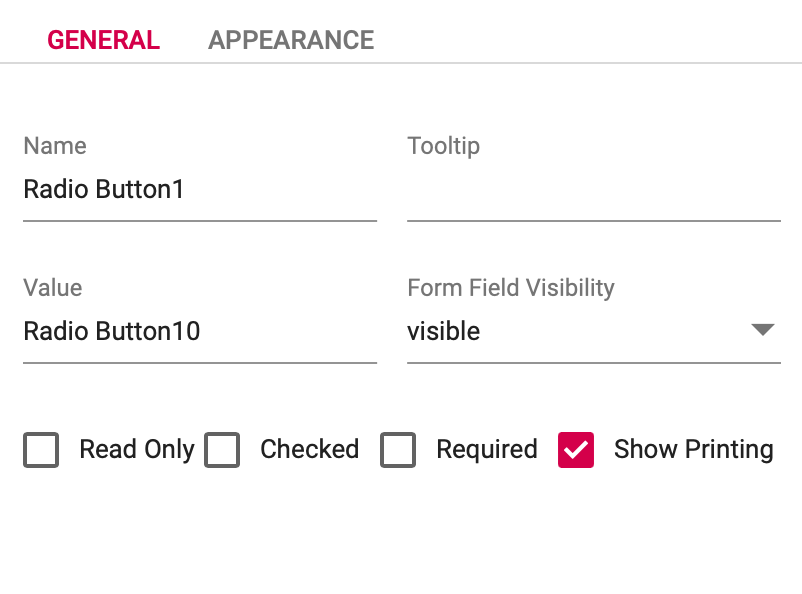Select the GENERAL tab
Screen dimensions: 802x594
(x=103, y=40)
